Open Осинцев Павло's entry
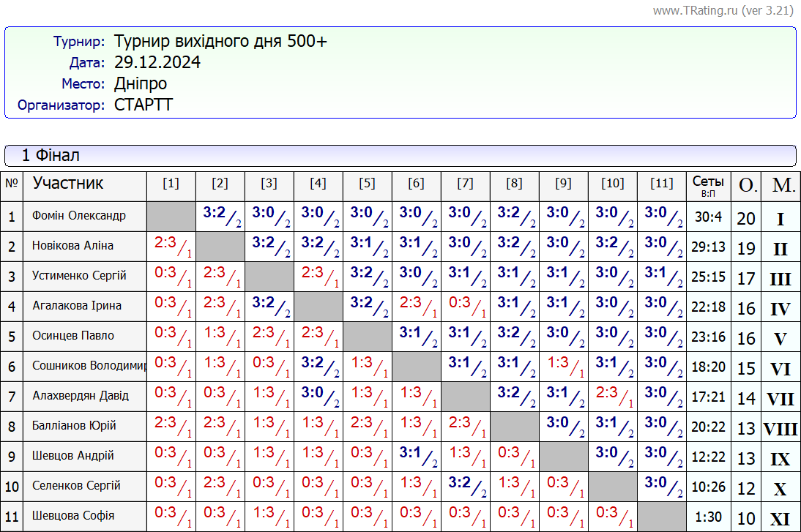Image resolution: width=801 pixels, height=532 pixels. tap(73, 336)
